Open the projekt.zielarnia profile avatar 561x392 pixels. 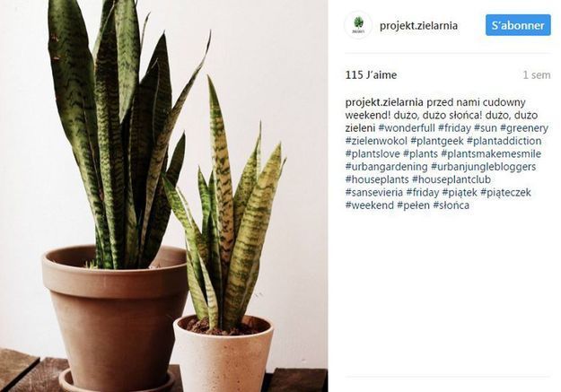(358, 25)
